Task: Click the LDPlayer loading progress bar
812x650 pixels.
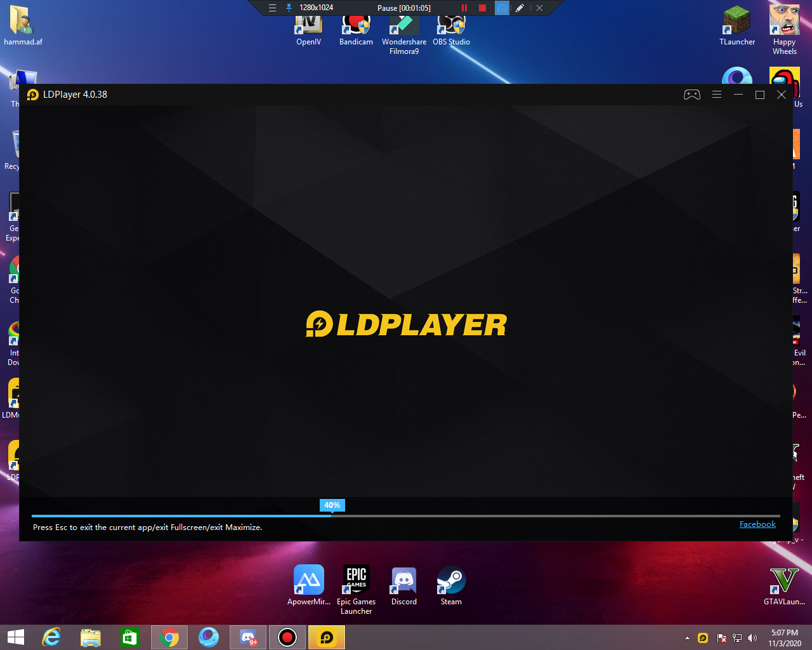Action: click(x=406, y=516)
